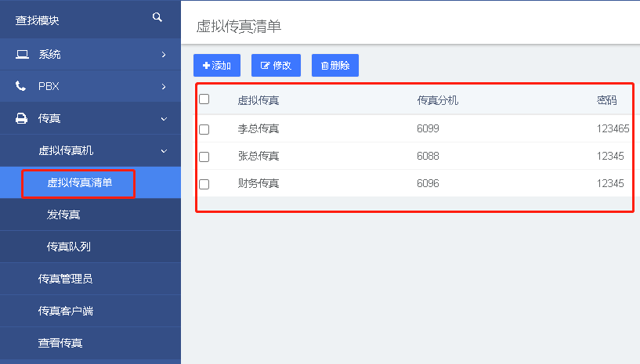The height and width of the screenshot is (364, 640).
Task: Open 虚拟传真清单 in sidebar
Action: point(90,182)
